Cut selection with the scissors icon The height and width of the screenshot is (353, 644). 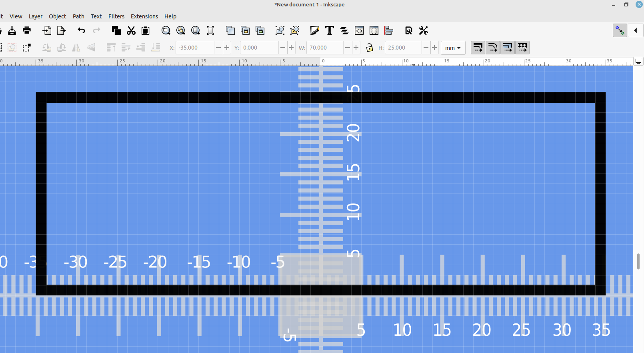(x=131, y=30)
